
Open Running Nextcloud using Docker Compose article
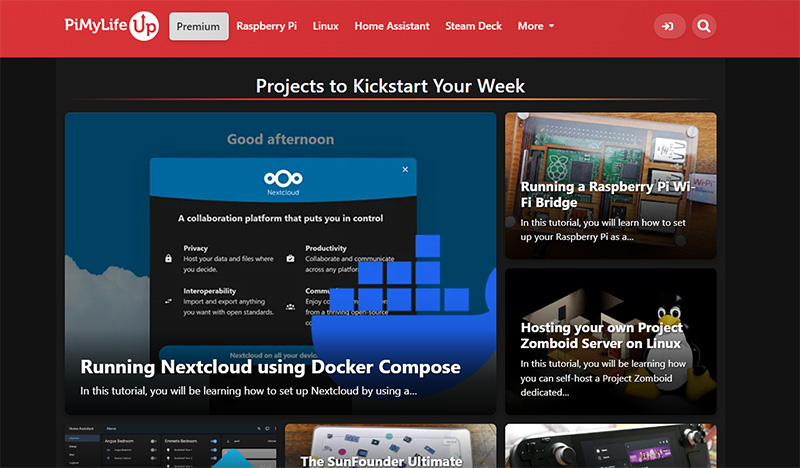pyautogui.click(x=280, y=263)
